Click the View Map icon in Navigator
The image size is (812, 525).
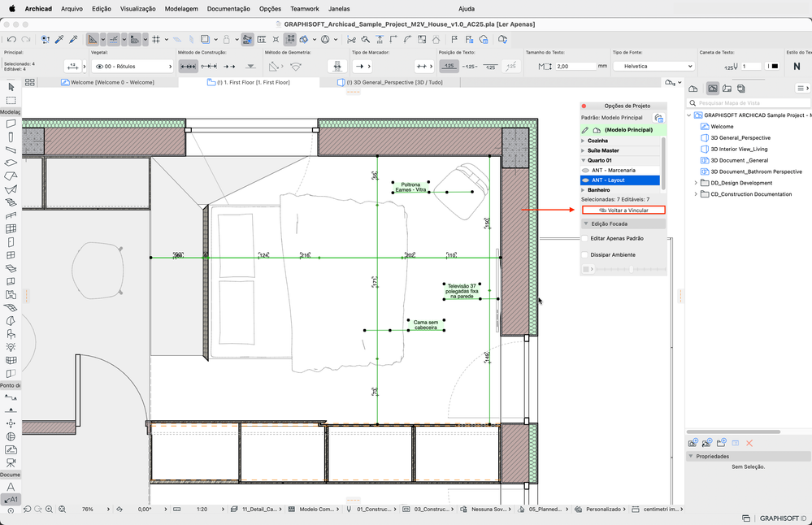tap(713, 89)
